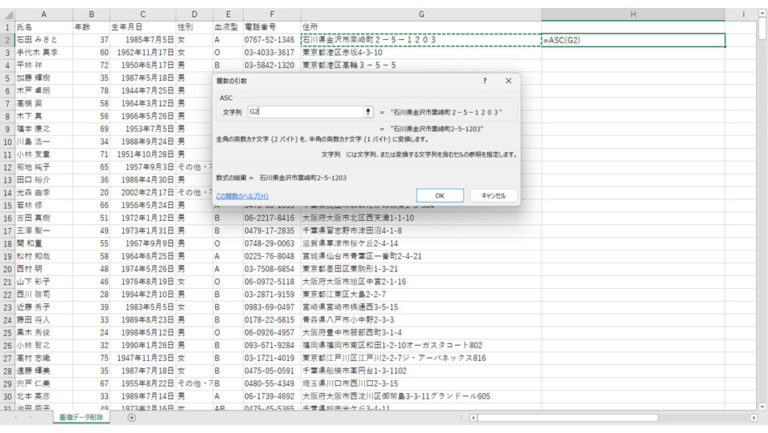Screen dimensions: 768x433
Task: Select column H header
Action: pyautogui.click(x=632, y=14)
